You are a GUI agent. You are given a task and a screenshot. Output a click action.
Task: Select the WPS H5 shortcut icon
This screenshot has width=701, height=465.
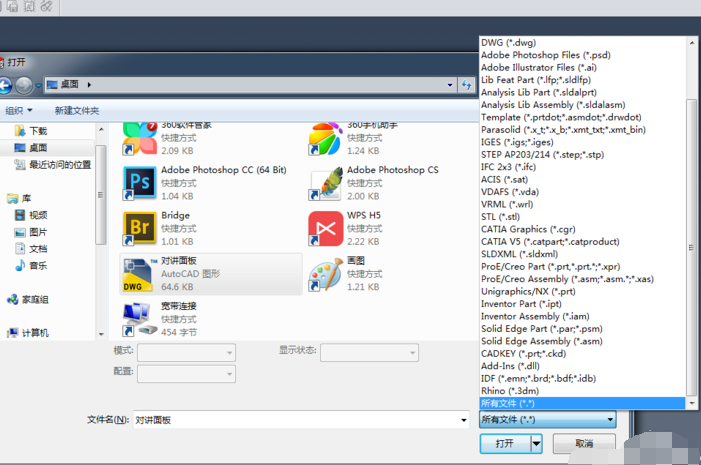coord(325,228)
